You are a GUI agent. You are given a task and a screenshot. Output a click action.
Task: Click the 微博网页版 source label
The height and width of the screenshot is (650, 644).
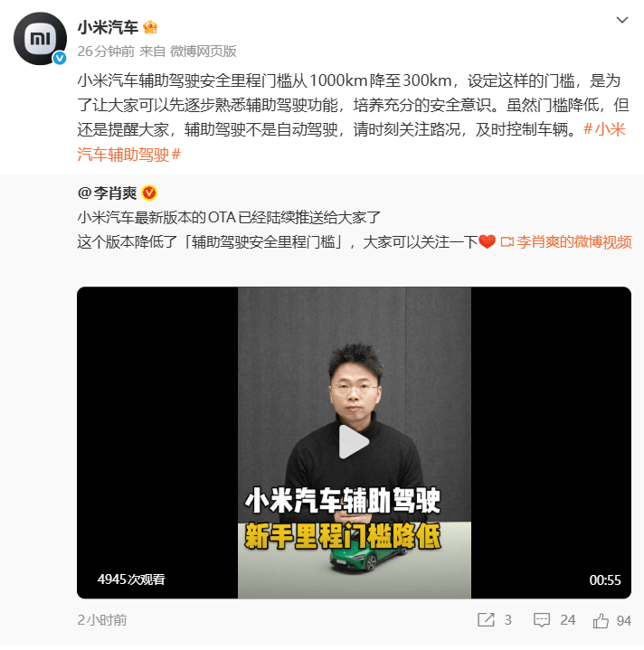tap(204, 52)
